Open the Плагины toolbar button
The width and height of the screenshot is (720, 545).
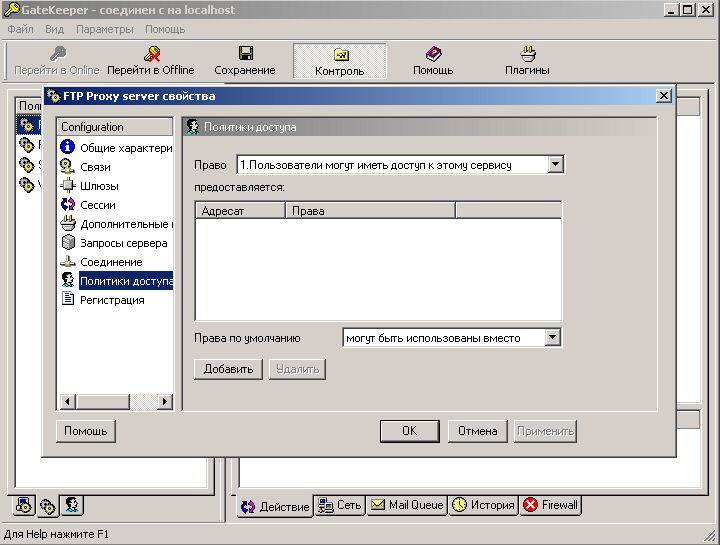(527, 61)
